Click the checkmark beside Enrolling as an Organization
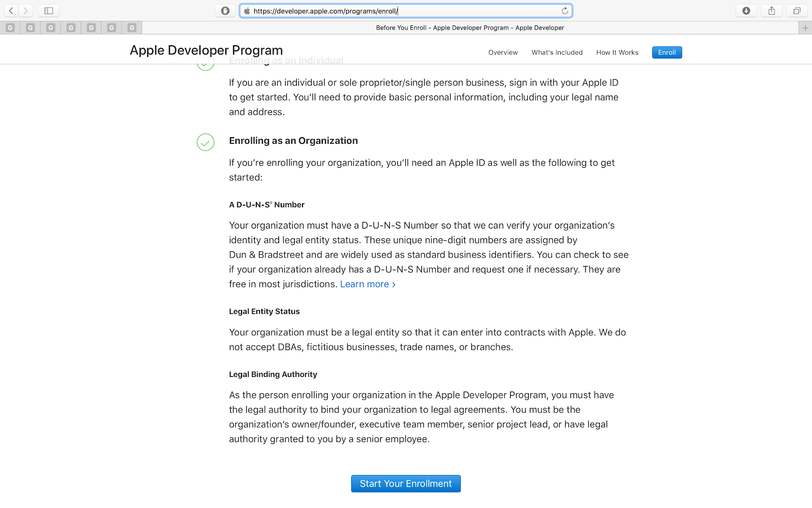This screenshot has width=812, height=508. [205, 143]
